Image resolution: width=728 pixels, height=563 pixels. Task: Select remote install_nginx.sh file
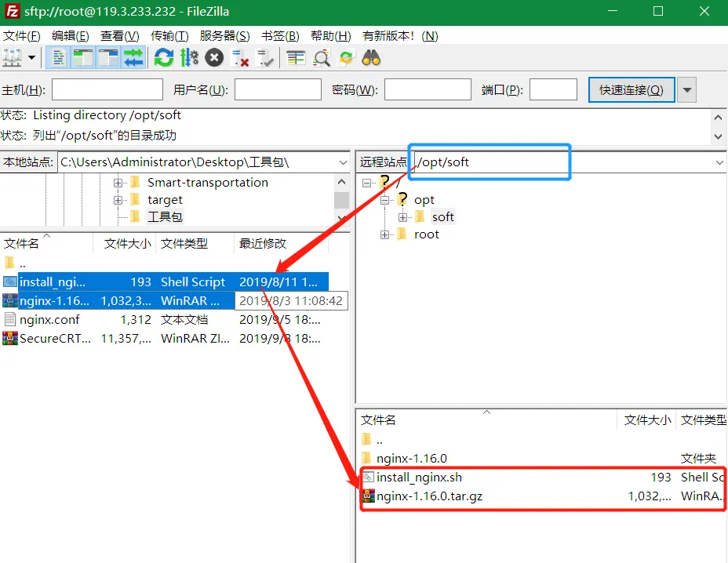[x=542, y=477]
